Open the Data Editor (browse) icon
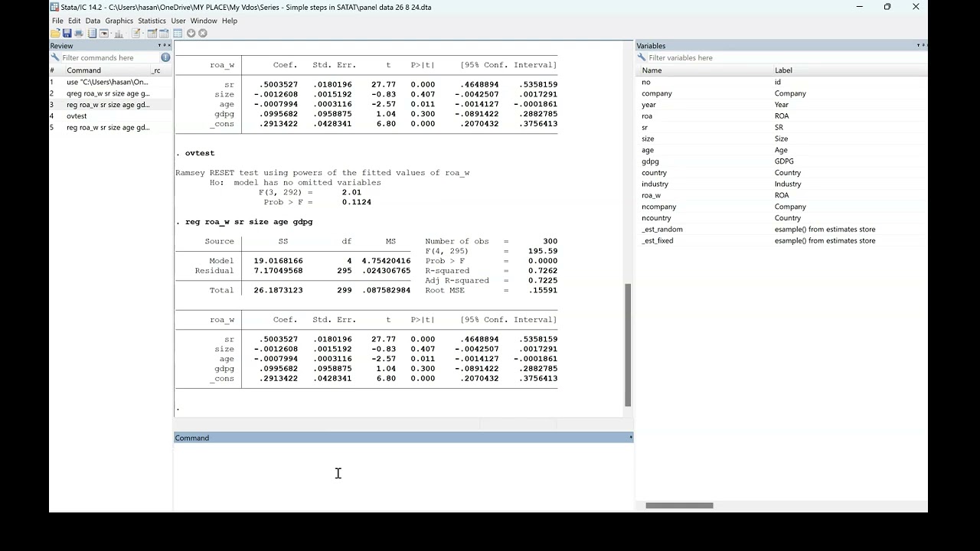This screenshot has width=980, height=551. 165,33
